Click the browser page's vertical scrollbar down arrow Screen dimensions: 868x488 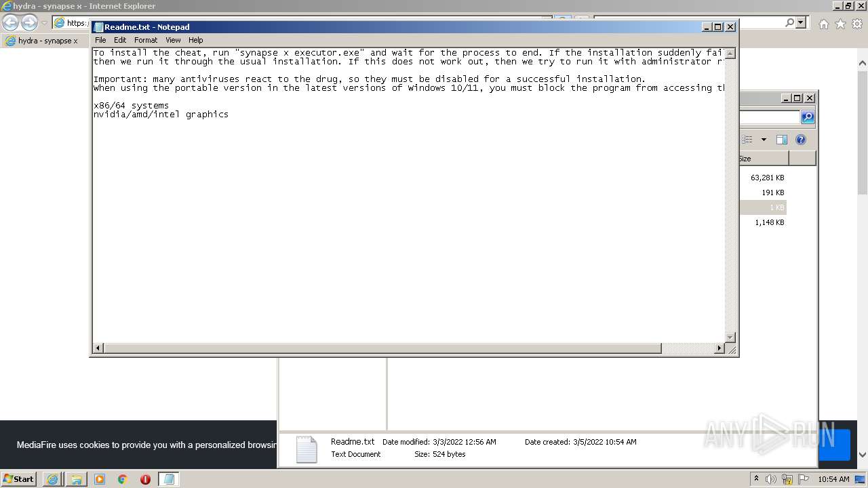tap(863, 455)
